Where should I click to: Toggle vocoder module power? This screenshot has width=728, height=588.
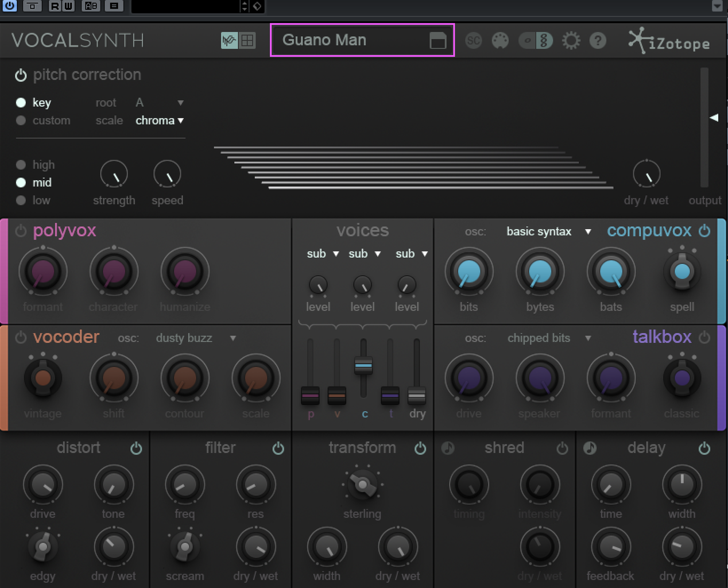pos(21,338)
